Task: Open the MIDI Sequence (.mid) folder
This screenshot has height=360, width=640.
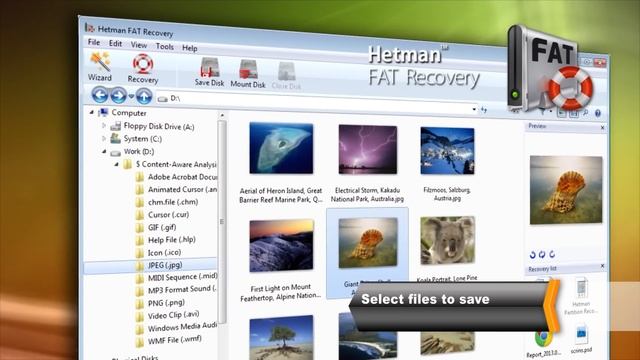Action: click(x=182, y=277)
